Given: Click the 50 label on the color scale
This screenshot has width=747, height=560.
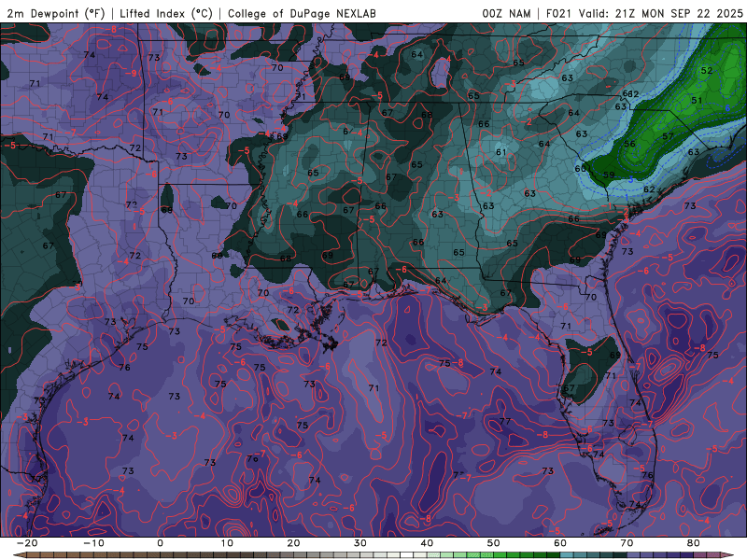Looking at the screenshot, I should click(x=494, y=543).
